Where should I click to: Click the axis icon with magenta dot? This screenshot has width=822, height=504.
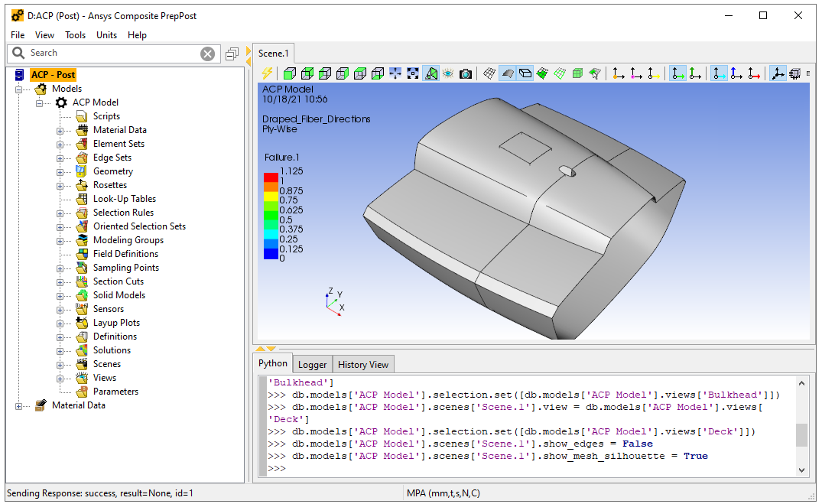click(x=636, y=73)
